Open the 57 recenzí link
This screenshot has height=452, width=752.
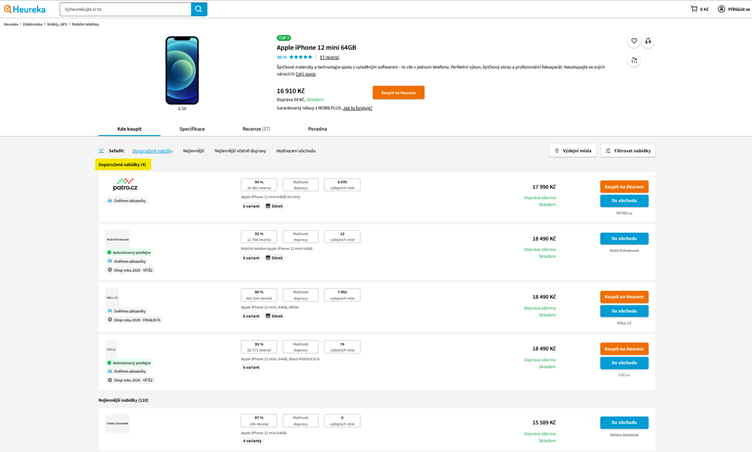pyautogui.click(x=329, y=57)
